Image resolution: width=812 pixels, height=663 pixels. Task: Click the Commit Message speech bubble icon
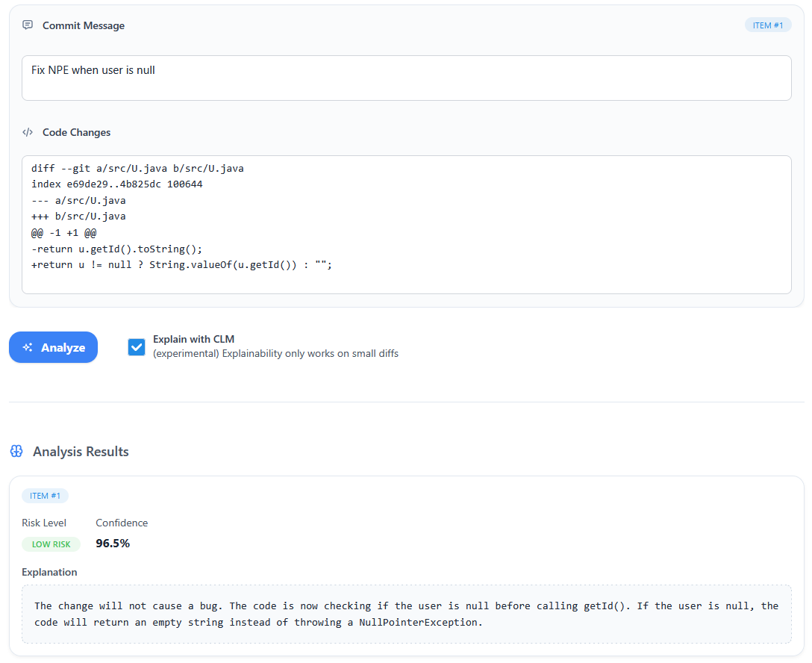[28, 25]
